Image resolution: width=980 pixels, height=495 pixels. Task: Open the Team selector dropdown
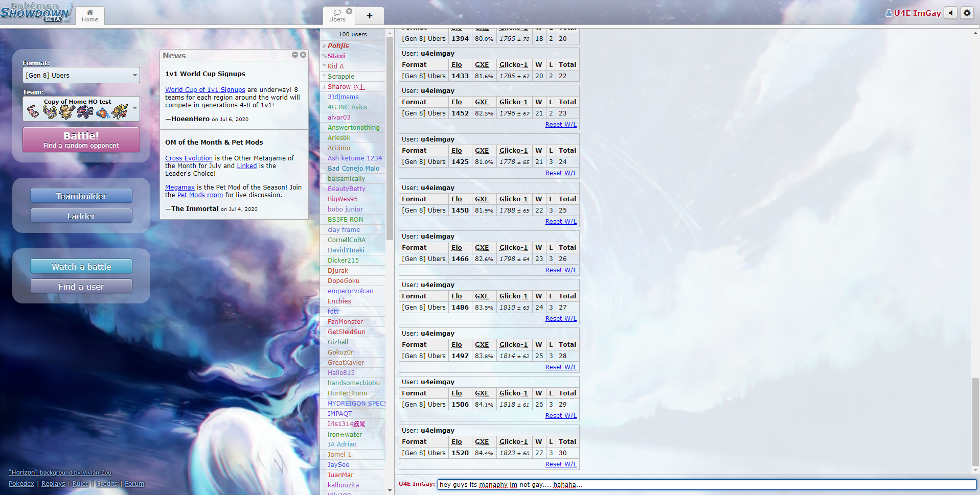(81, 109)
